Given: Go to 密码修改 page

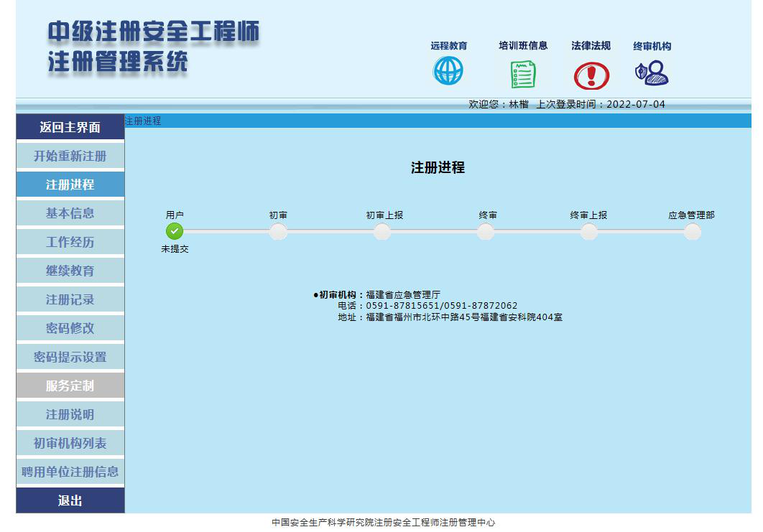Looking at the screenshot, I should pyautogui.click(x=70, y=328).
